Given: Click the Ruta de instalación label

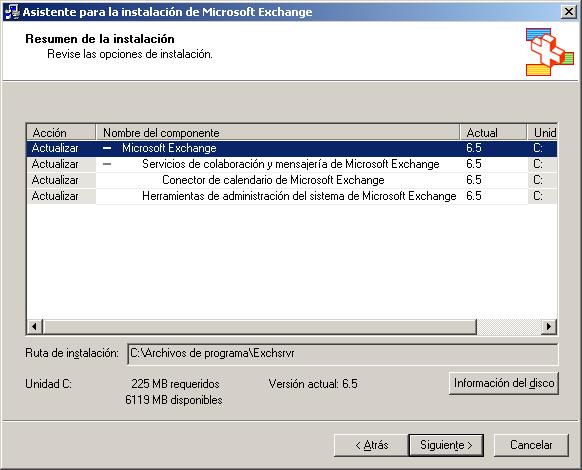Looking at the screenshot, I should [72, 353].
